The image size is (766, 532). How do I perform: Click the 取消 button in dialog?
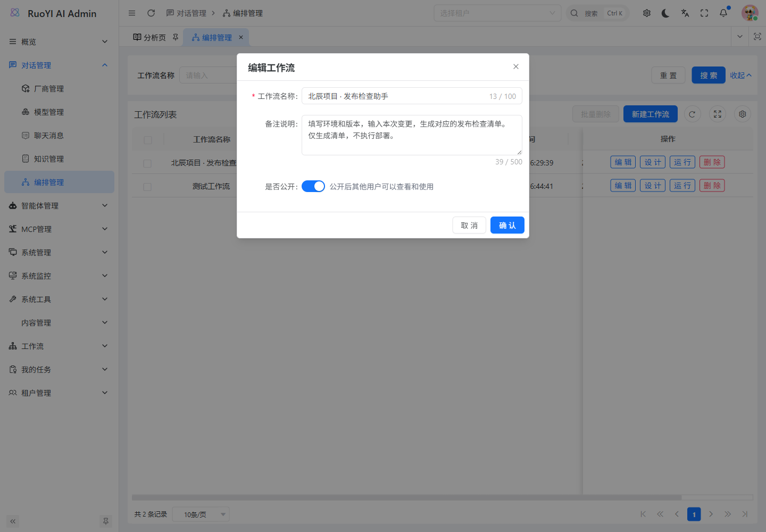(469, 225)
